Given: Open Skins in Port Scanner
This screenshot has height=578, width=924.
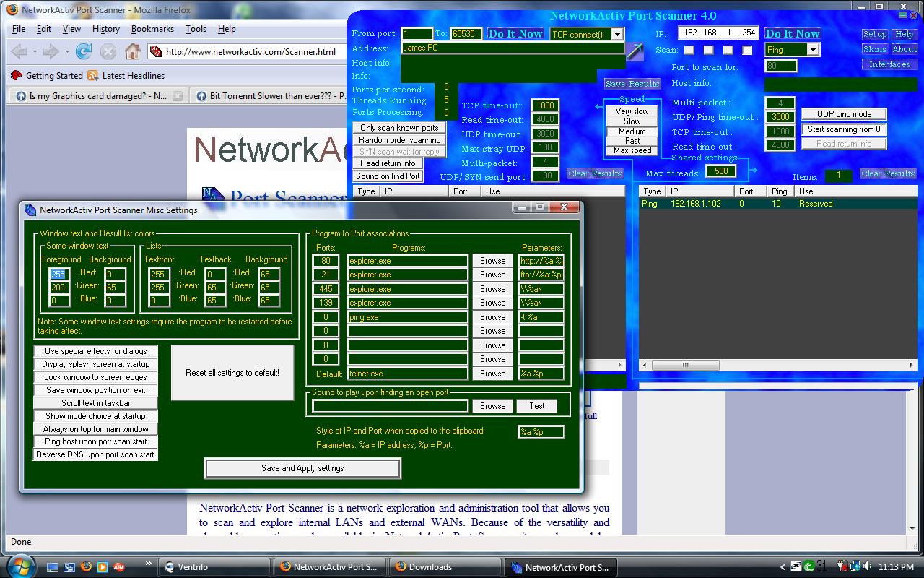Looking at the screenshot, I should [874, 49].
